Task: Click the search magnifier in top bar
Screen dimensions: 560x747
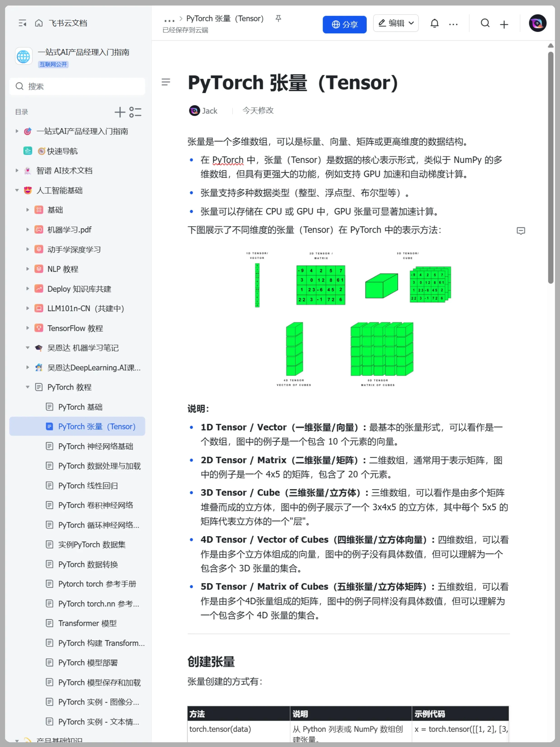Action: [x=485, y=23]
